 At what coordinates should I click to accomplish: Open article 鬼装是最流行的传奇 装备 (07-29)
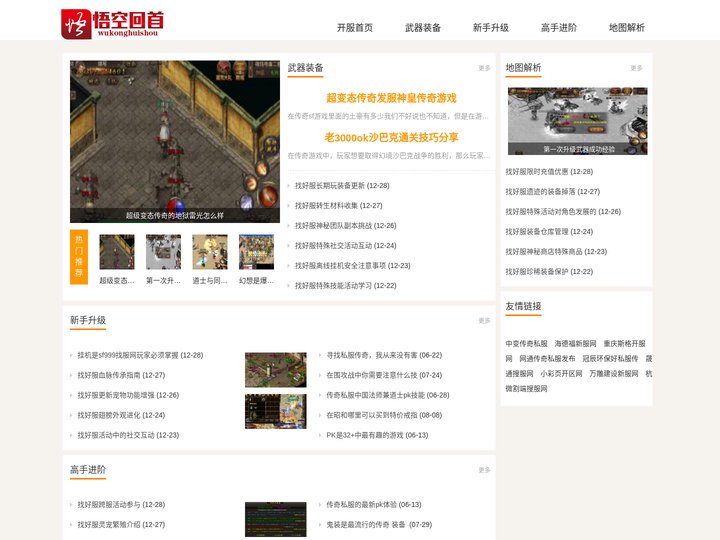coord(379,524)
